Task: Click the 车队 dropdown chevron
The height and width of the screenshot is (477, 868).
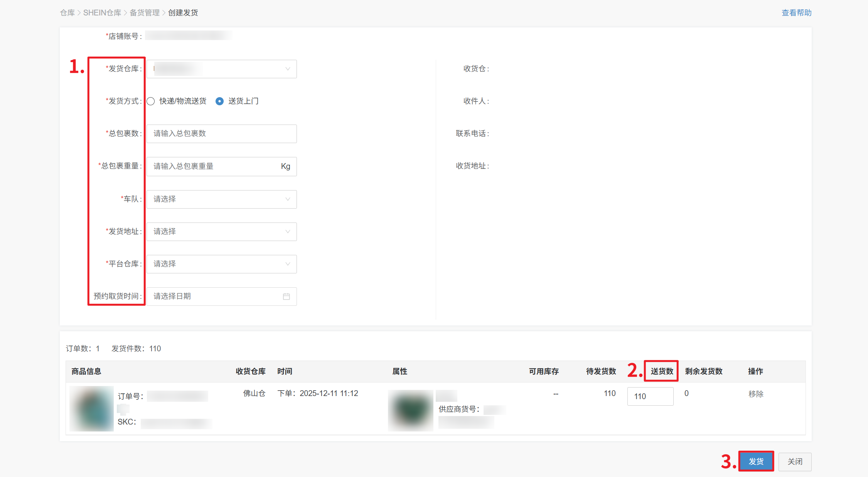Action: point(287,199)
